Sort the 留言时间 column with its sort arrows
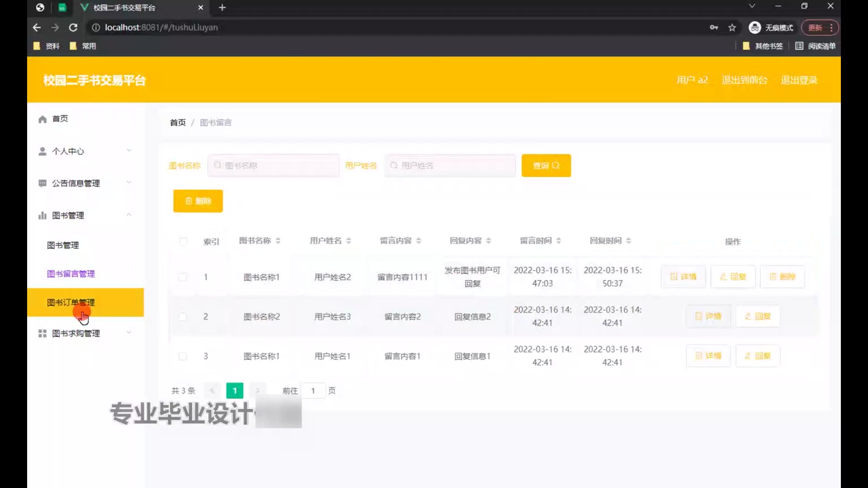This screenshot has width=868, height=488. 559,241
